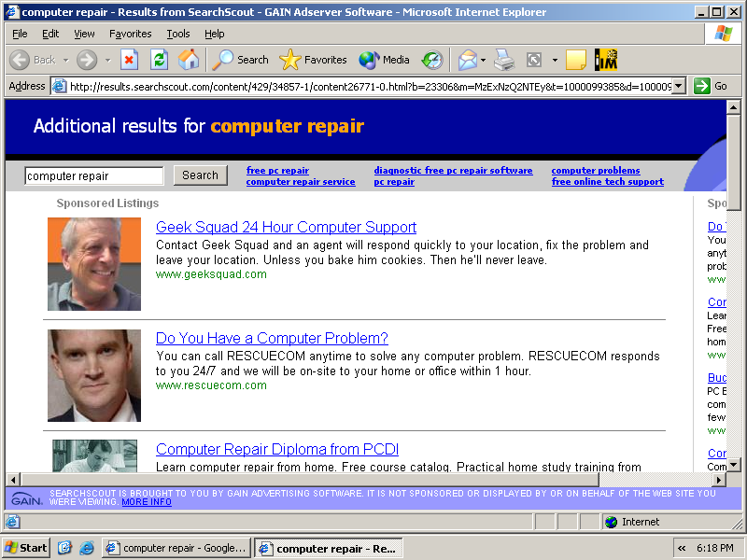This screenshot has height=560, width=747.
Task: Open the File menu
Action: coord(20,34)
